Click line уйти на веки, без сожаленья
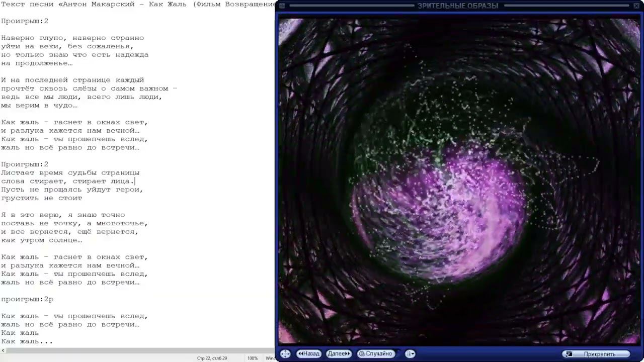Image resolution: width=644 pixels, height=362 pixels. coord(68,46)
